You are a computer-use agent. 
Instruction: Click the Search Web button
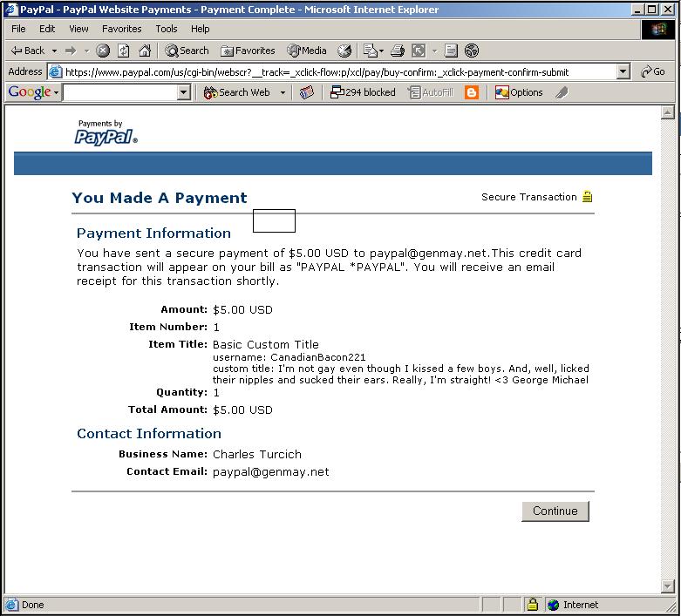[x=237, y=92]
